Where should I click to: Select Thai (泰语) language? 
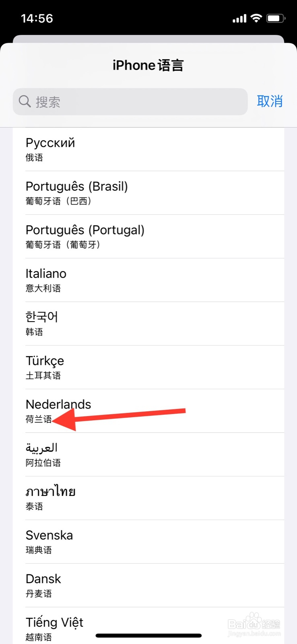click(148, 498)
